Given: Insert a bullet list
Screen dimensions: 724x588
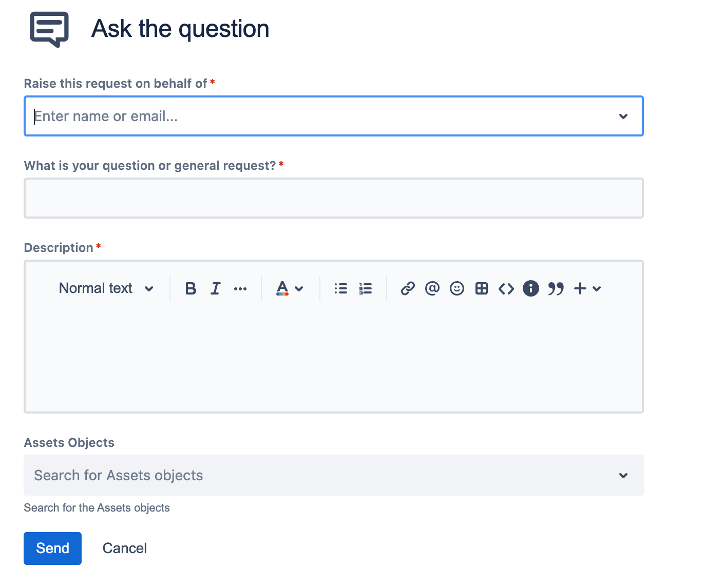Looking at the screenshot, I should (x=341, y=288).
